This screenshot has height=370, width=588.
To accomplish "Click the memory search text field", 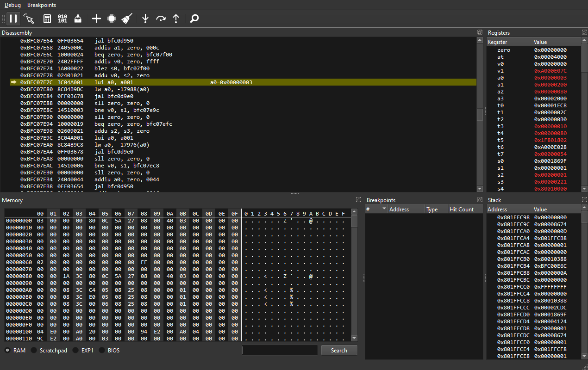I will (279, 350).
